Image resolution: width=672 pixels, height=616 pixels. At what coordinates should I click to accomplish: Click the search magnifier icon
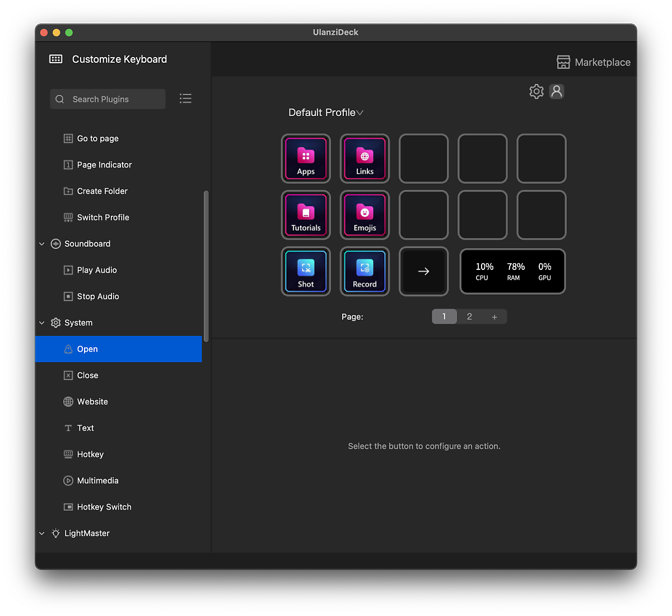click(60, 99)
